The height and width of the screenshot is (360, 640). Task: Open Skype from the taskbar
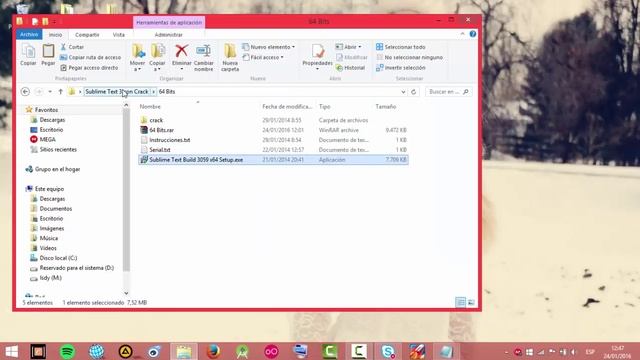coord(388,351)
